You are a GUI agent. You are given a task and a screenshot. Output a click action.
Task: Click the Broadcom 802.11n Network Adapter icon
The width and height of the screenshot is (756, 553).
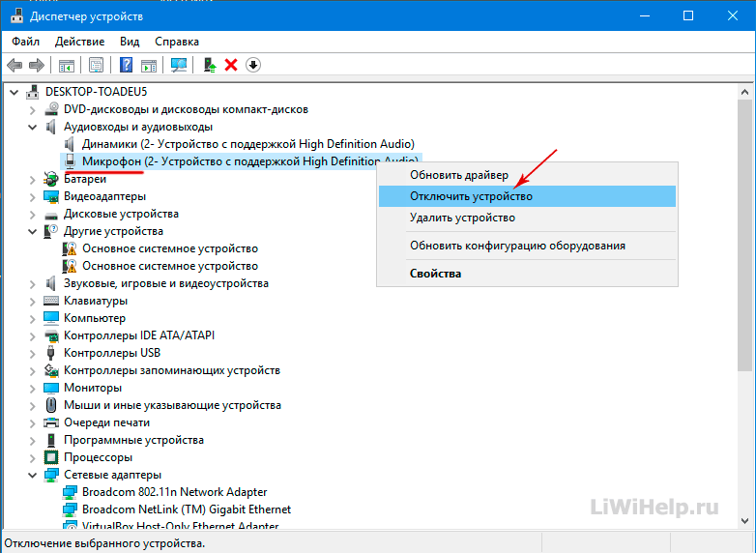tap(70, 492)
